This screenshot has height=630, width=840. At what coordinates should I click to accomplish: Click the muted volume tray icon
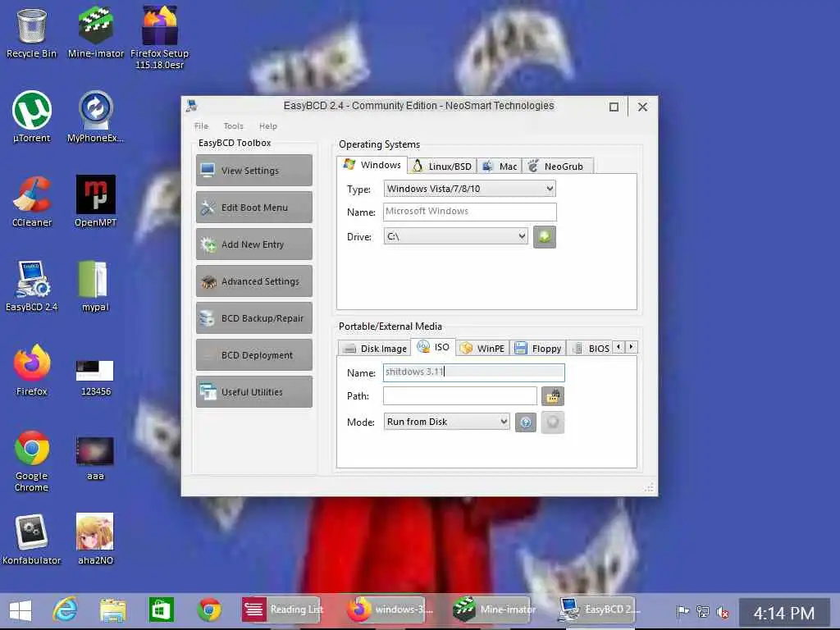pos(723,612)
